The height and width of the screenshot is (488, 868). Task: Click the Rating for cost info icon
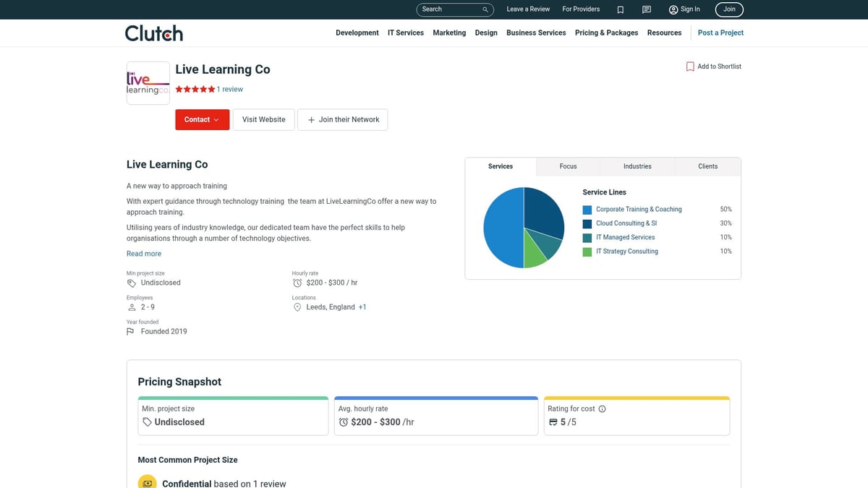click(x=603, y=408)
